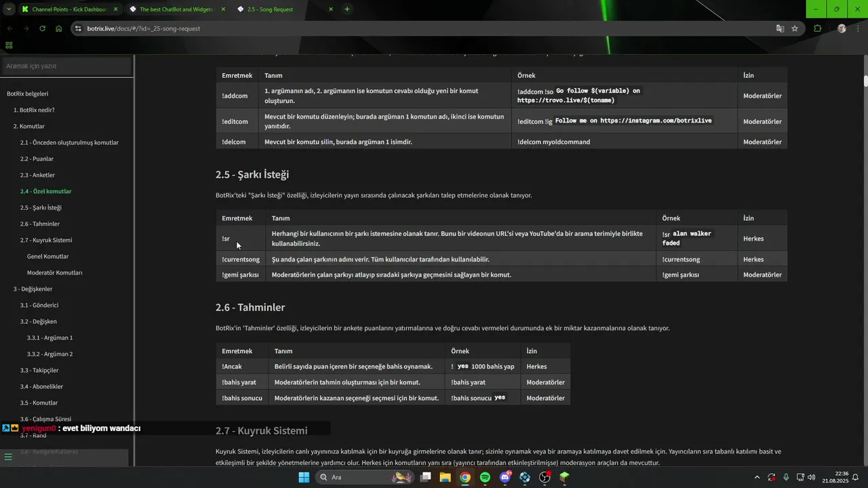Viewport: 868px width, 488px height.
Task: Bookmark this page with star icon
Action: point(795,28)
